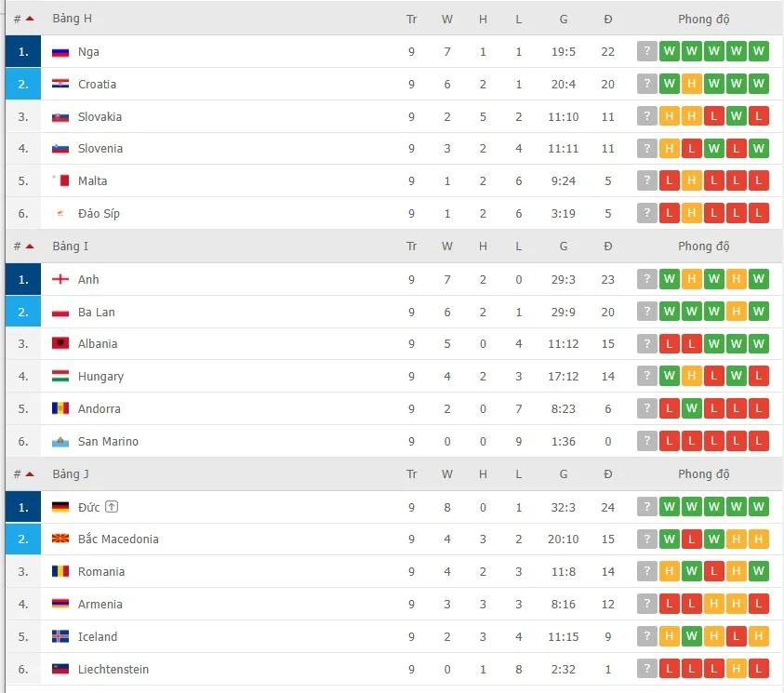The image size is (784, 693).
Task: Click the Phong độ column header
Action: click(x=704, y=18)
